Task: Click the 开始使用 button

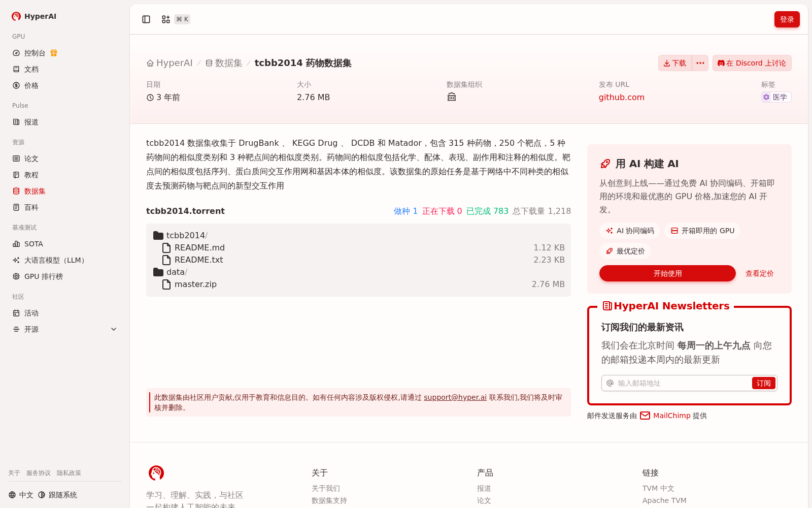Action: [667, 273]
